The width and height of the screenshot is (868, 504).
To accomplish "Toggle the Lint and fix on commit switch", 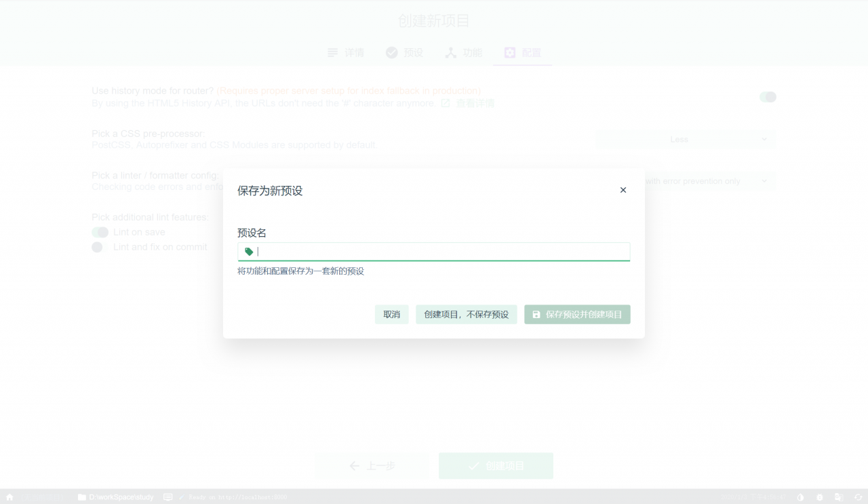I will click(100, 247).
